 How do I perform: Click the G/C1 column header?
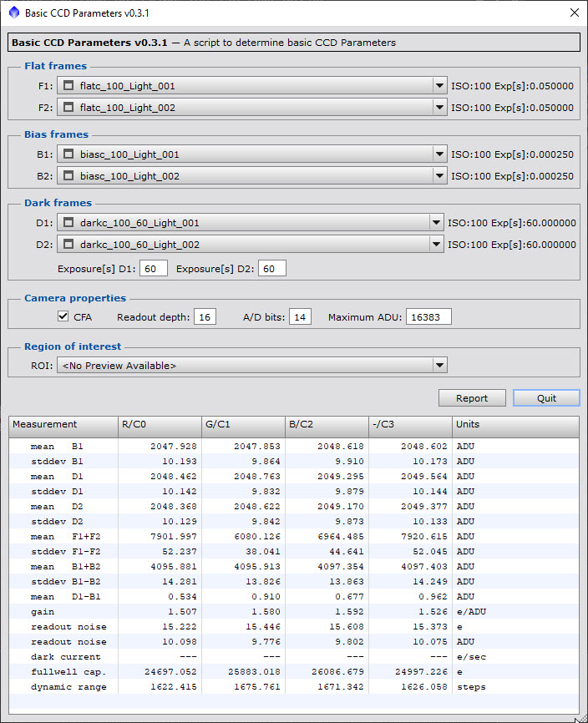tap(244, 427)
